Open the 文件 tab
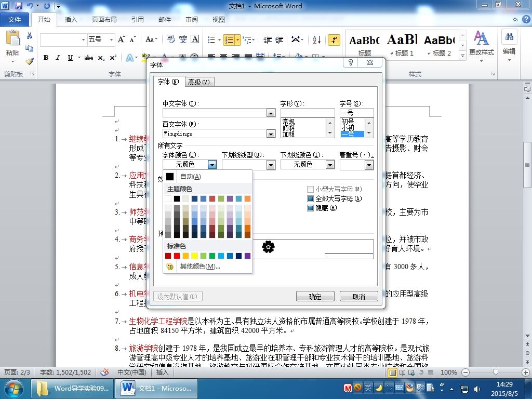This screenshot has height=399, width=532. [x=15, y=20]
